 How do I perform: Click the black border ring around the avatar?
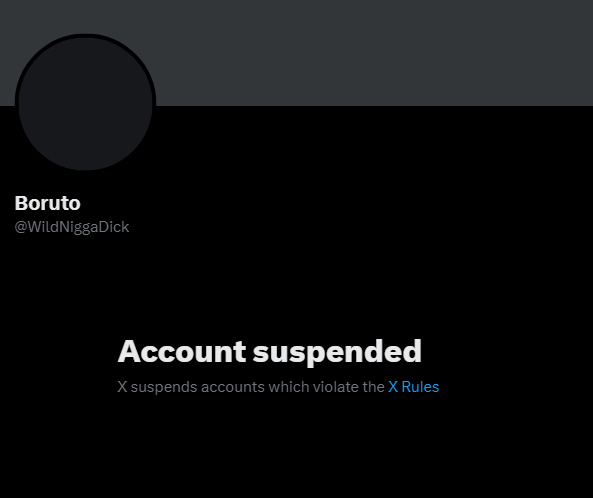click(x=85, y=36)
